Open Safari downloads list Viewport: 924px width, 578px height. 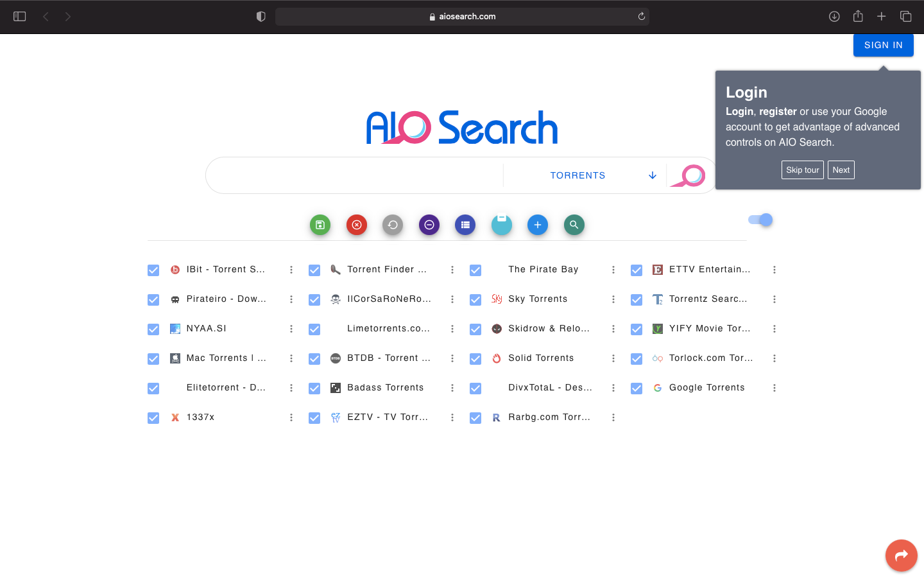834,17
